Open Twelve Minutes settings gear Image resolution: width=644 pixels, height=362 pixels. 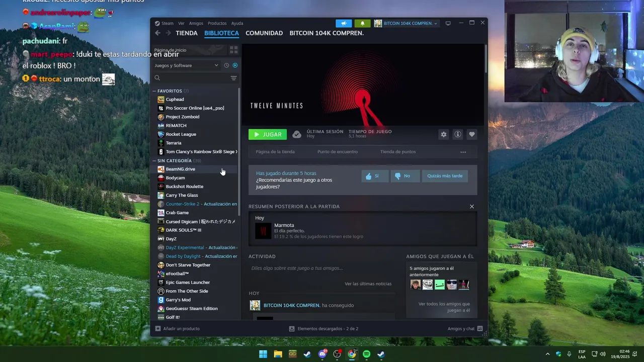pos(443,134)
